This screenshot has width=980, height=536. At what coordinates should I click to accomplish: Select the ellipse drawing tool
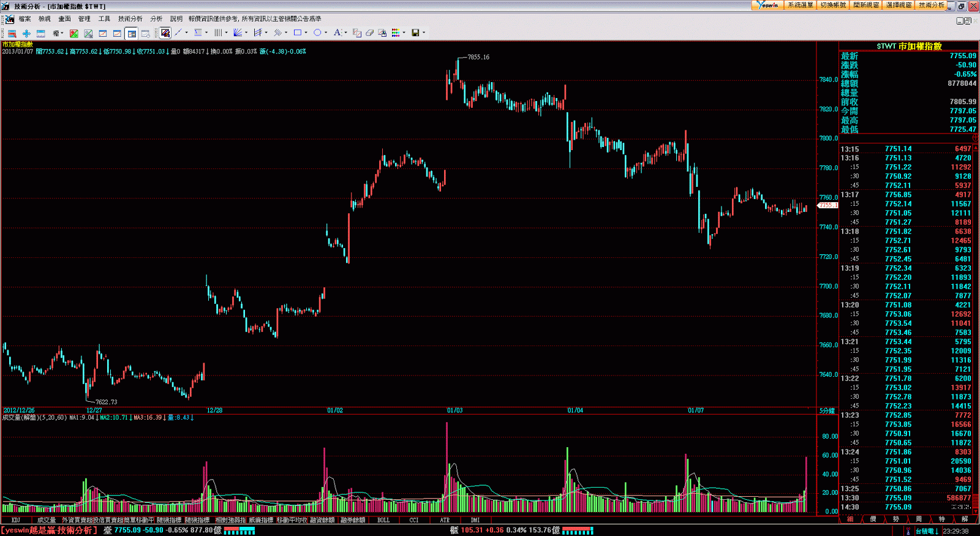(317, 33)
